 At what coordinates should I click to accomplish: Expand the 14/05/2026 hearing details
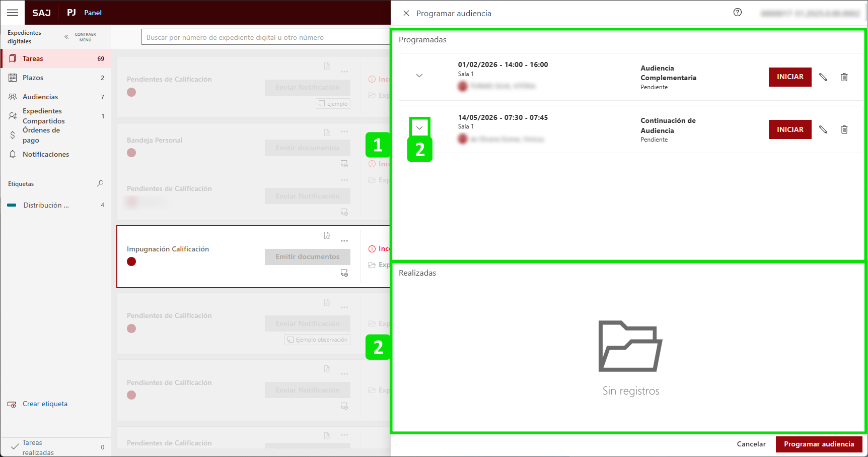(x=419, y=127)
